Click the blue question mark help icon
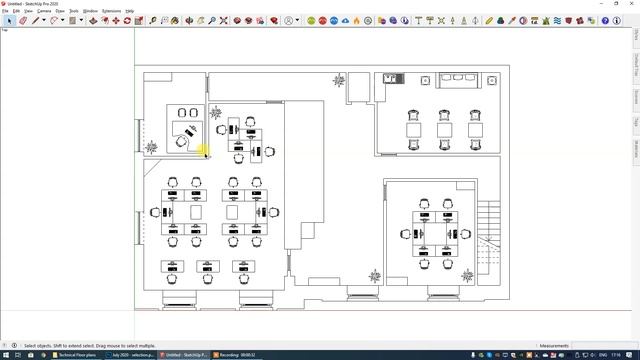This screenshot has height=360, width=640. (605, 20)
